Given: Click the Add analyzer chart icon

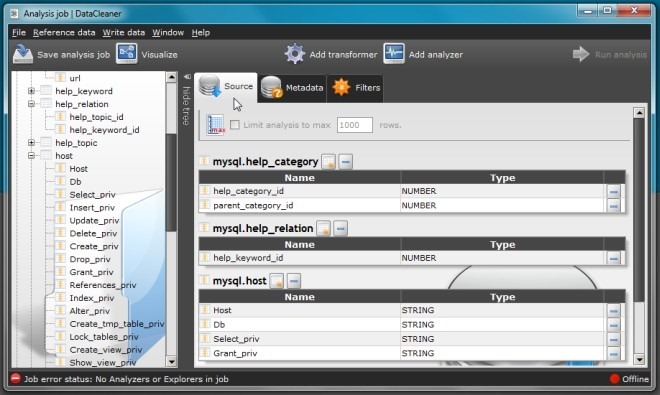Looking at the screenshot, I should 394,54.
